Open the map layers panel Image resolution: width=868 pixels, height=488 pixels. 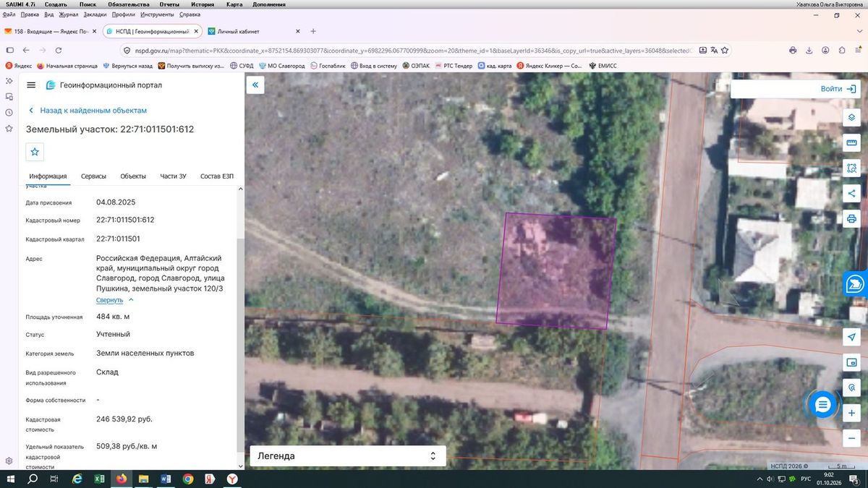(851, 118)
